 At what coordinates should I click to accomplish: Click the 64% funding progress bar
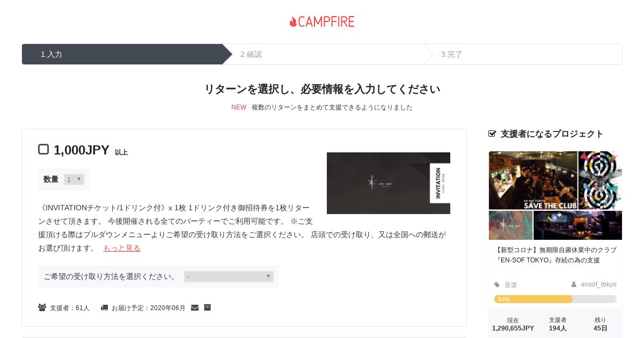(555, 299)
